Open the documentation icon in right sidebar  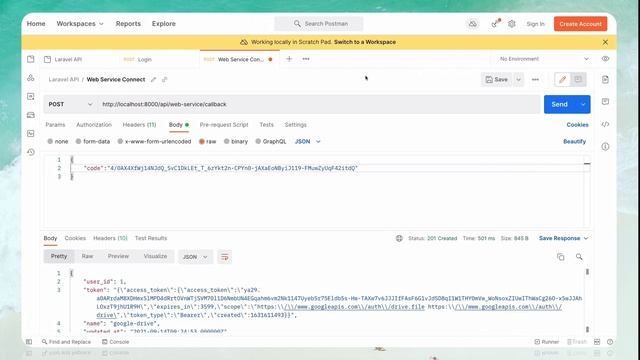click(x=605, y=80)
